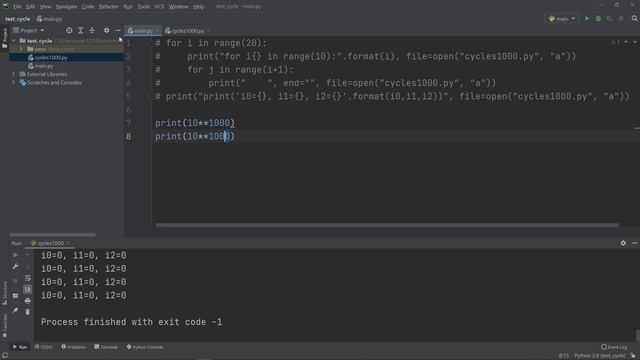Image resolution: width=640 pixels, height=360 pixels.
Task: Open the Refactor menu
Action: tap(108, 7)
